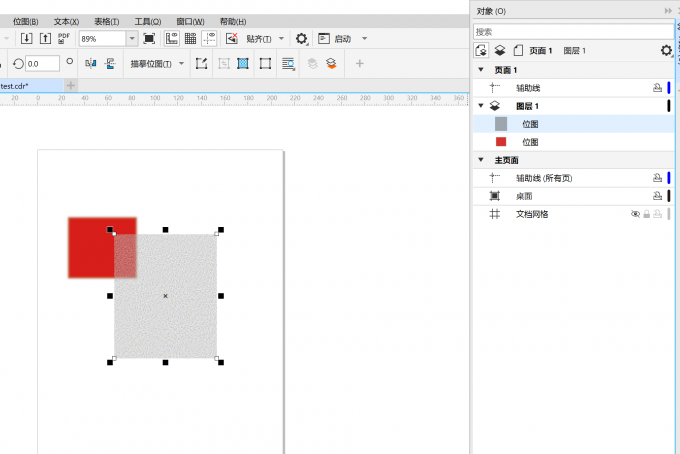Expand the 描摹位图 dropdown arrow

[x=181, y=64]
